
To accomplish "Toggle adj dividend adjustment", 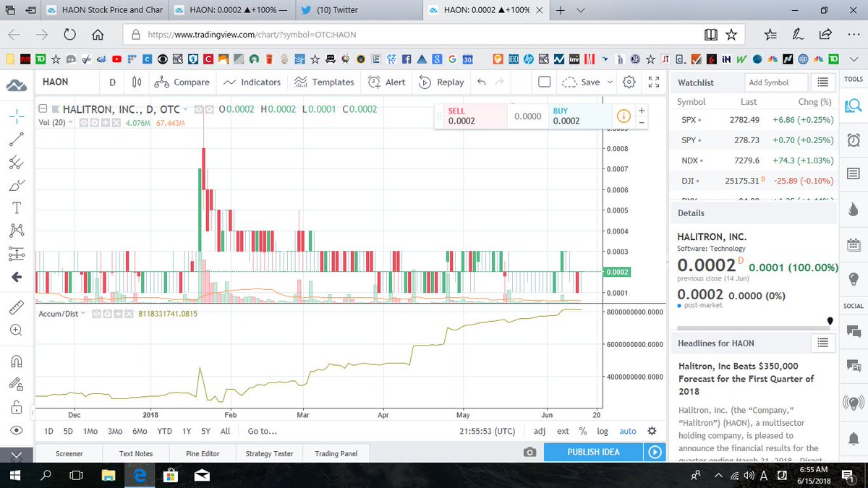I will click(x=540, y=431).
